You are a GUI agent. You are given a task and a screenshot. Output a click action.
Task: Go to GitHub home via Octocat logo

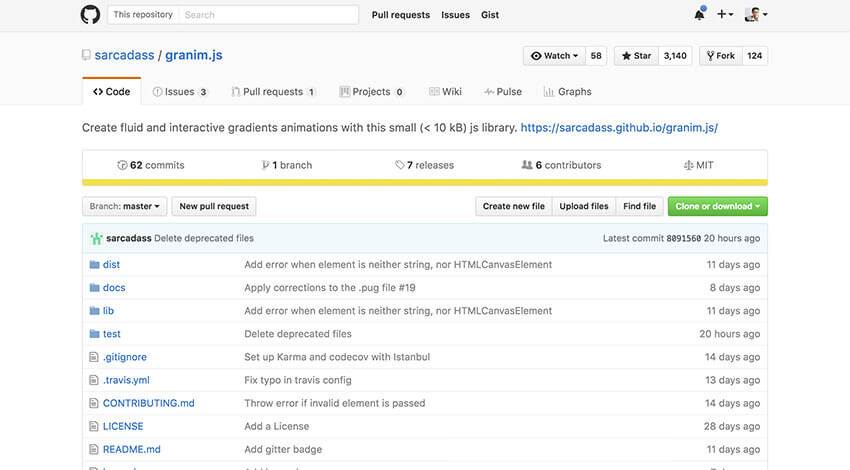(x=90, y=15)
